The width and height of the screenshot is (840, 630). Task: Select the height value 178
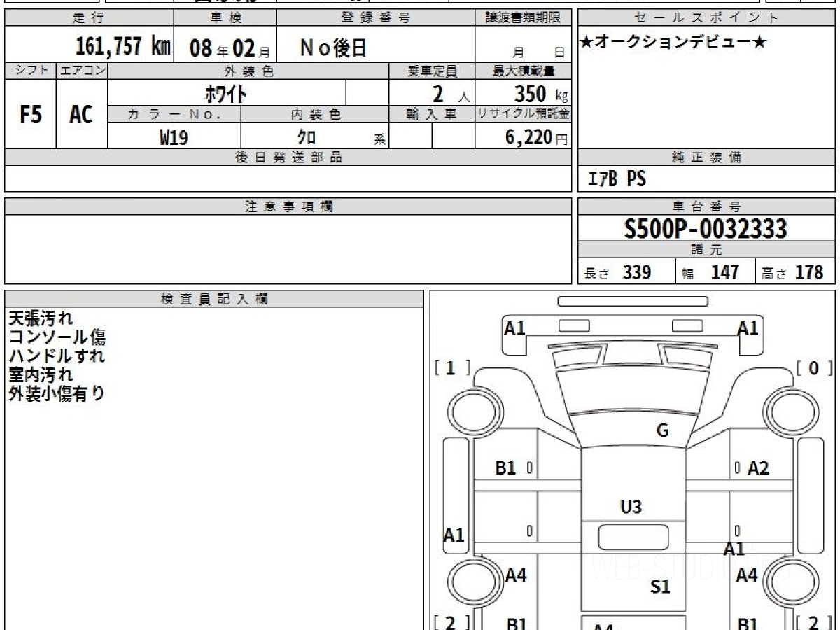pyautogui.click(x=809, y=272)
